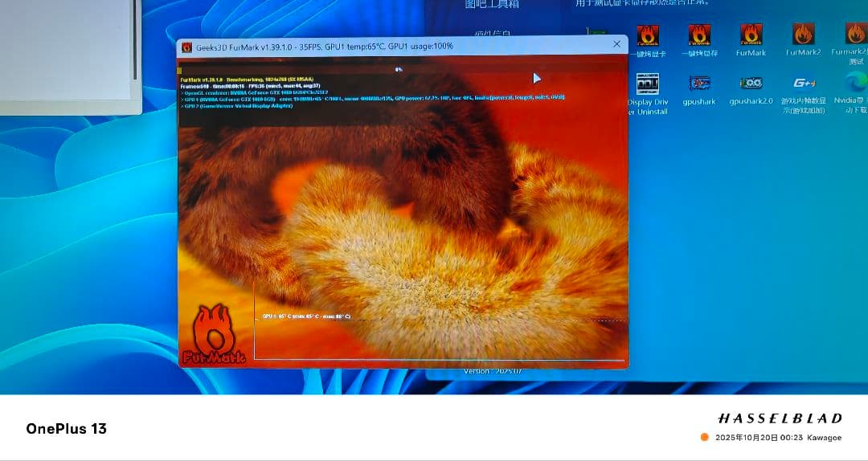Click the FurMark app icon in title bar
This screenshot has height=461, width=868.
tap(186, 47)
